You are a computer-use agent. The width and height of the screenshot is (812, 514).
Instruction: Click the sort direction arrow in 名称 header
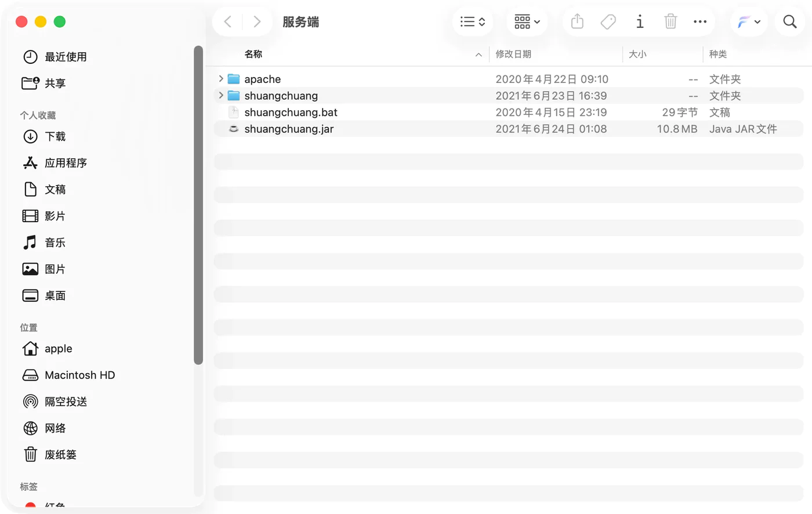click(478, 55)
